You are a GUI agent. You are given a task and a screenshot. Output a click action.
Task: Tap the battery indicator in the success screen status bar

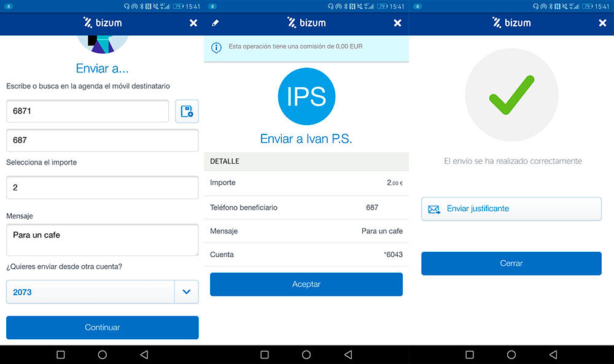pyautogui.click(x=588, y=6)
